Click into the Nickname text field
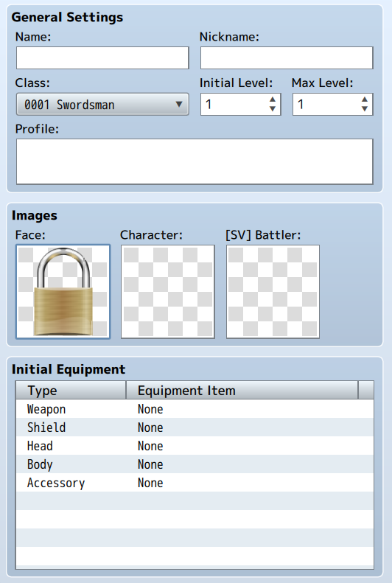The height and width of the screenshot is (583, 392). click(x=287, y=57)
